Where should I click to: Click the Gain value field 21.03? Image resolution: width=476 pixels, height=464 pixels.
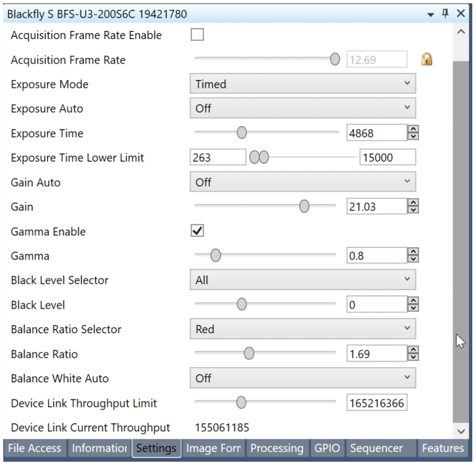pos(377,206)
